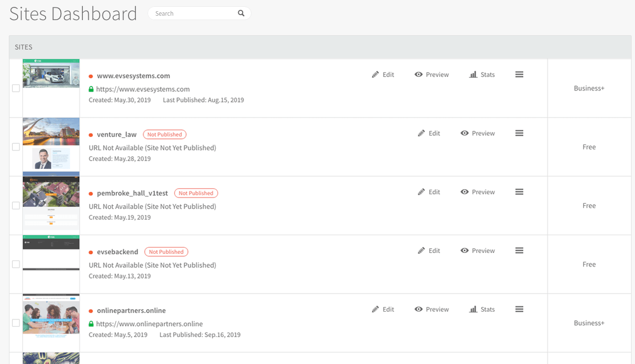
Task: Click the pencil icon for onlinepartners.online
Action: [375, 309]
